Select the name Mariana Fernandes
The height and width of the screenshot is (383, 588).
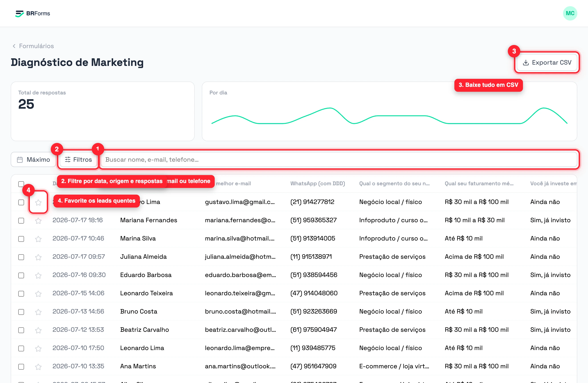(x=149, y=220)
